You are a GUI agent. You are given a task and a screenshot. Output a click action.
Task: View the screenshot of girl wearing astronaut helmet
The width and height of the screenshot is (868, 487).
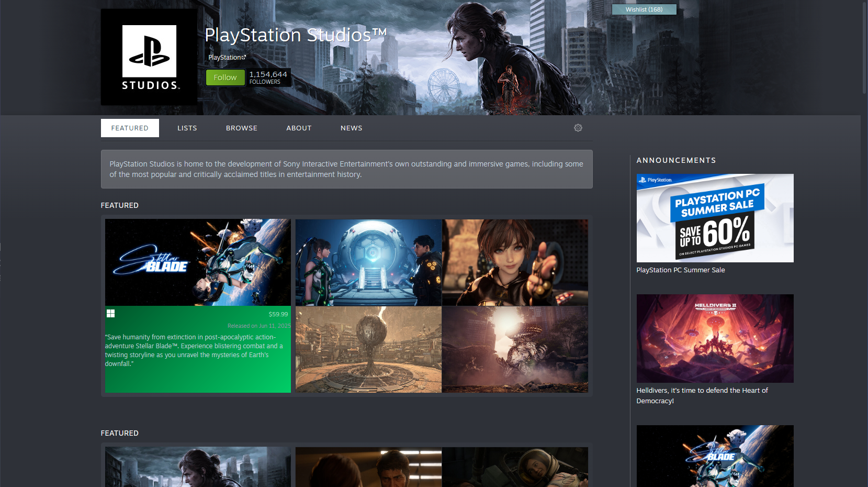(515, 467)
